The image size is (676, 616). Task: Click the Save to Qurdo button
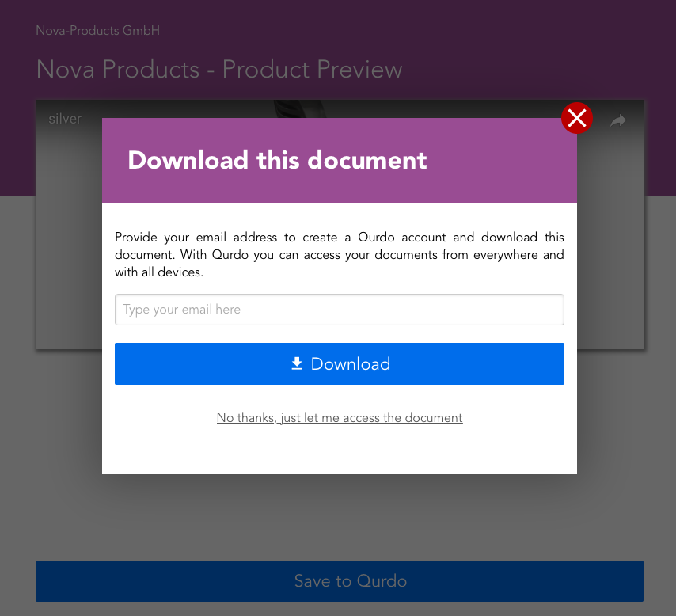(339, 580)
